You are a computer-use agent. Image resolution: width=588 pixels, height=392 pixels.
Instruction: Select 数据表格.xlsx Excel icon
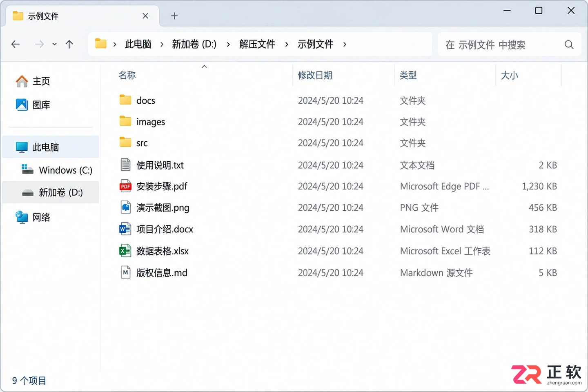pos(125,251)
